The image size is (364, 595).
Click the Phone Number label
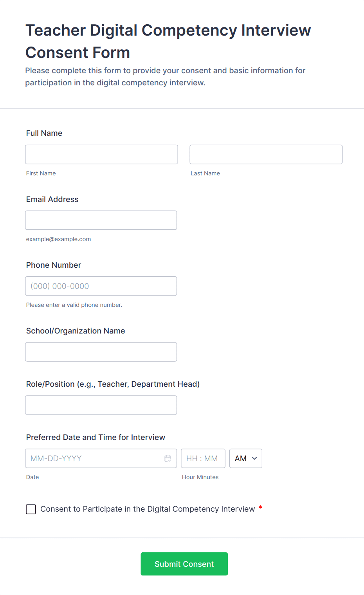54,265
